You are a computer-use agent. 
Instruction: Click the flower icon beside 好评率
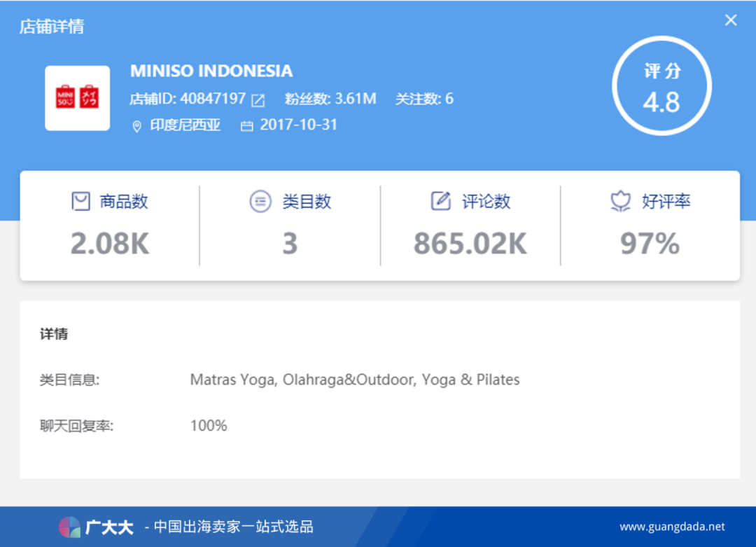[x=620, y=201]
